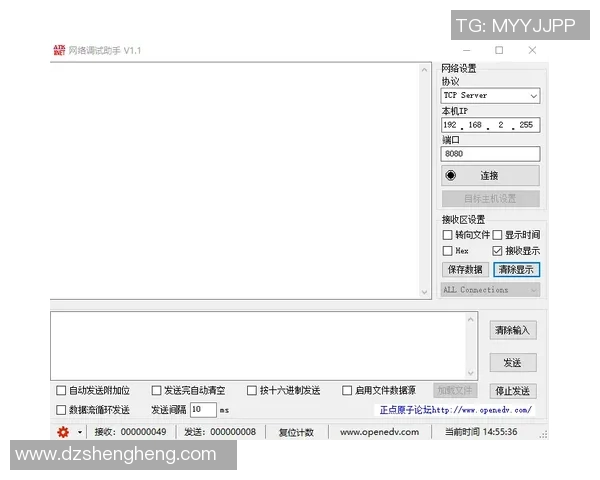The width and height of the screenshot is (600, 480).
Task: Enable the 启用文件数据源 checkbox
Action: [x=347, y=390]
